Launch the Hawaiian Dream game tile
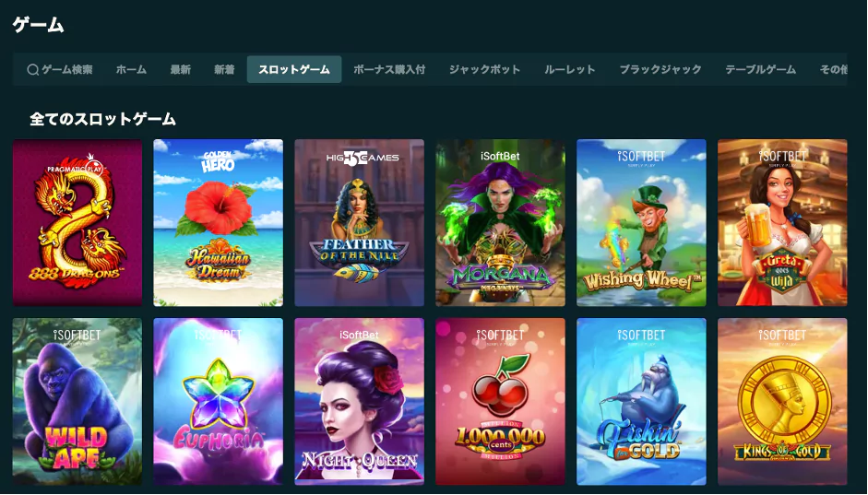Viewport: 868px width, 495px height. 218,223
